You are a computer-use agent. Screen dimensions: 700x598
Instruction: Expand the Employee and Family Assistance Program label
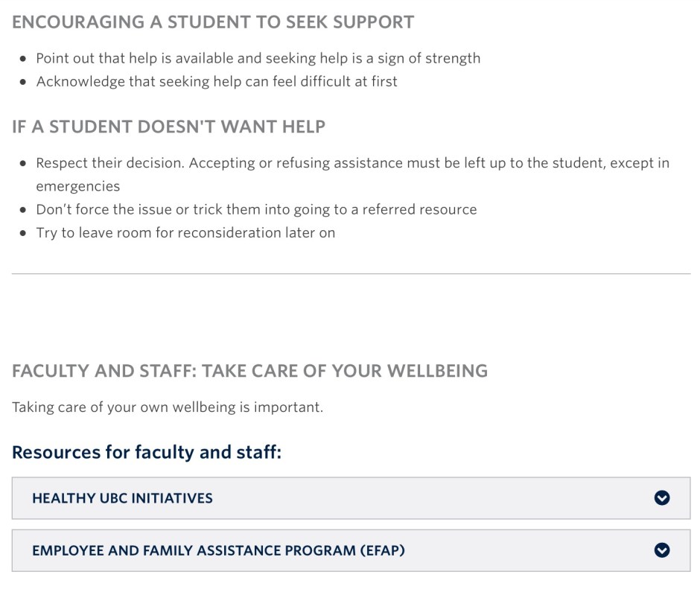218,550
